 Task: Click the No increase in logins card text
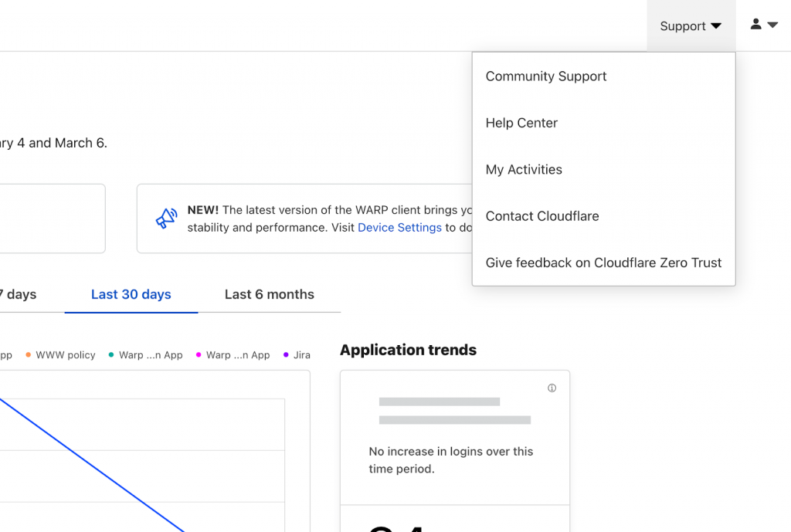[450, 460]
